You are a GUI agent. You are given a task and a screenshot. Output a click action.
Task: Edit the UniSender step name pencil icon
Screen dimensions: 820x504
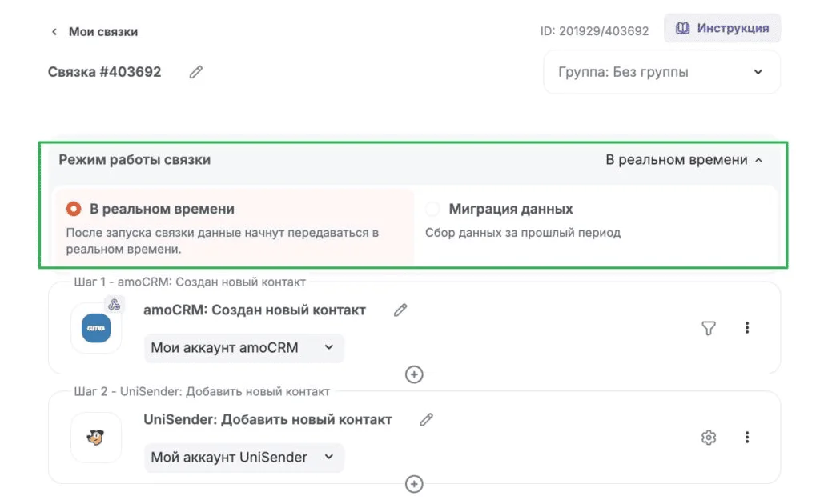427,419
